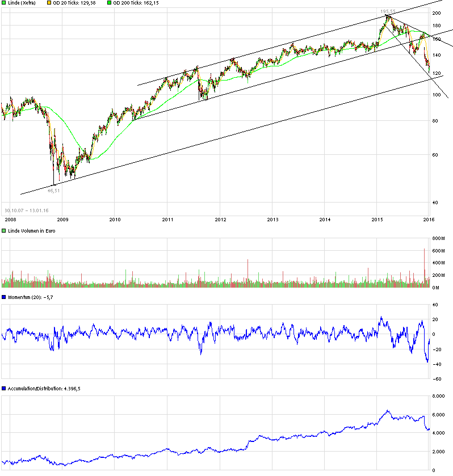Viewport: 453px width, 476px height.
Task: Click the tallest volume spike near 600M
Action: tap(425, 268)
